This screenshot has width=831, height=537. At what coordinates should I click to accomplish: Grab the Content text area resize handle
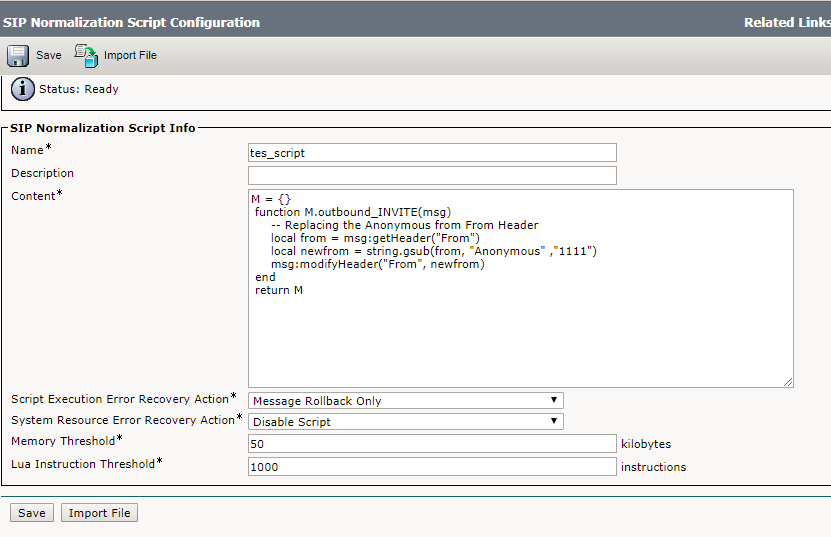point(788,382)
